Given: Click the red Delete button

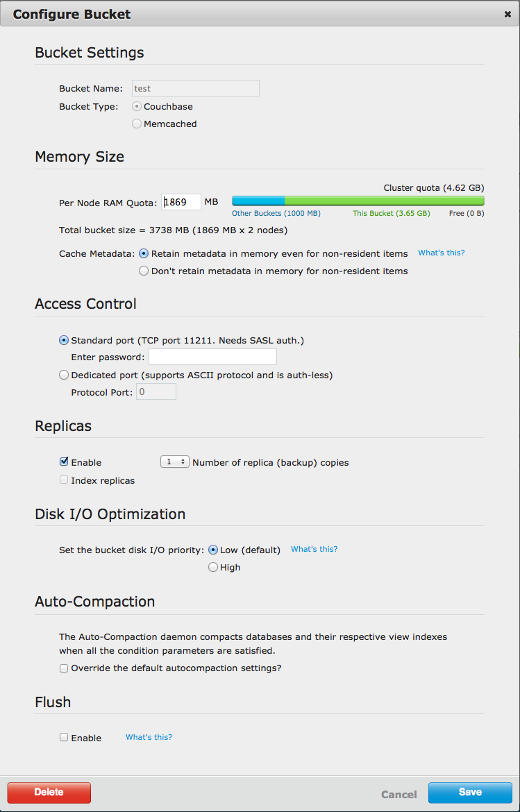Looking at the screenshot, I should pos(49,793).
